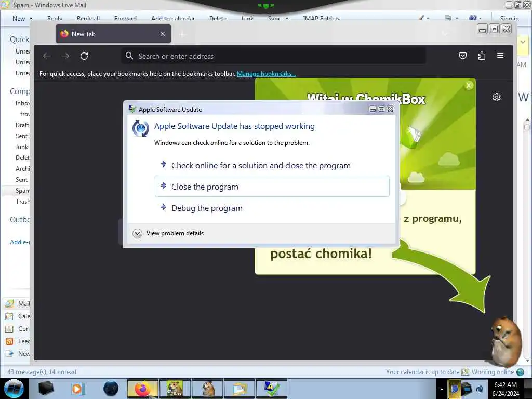Click Add to calendar in Live Mail

pyautogui.click(x=173, y=18)
